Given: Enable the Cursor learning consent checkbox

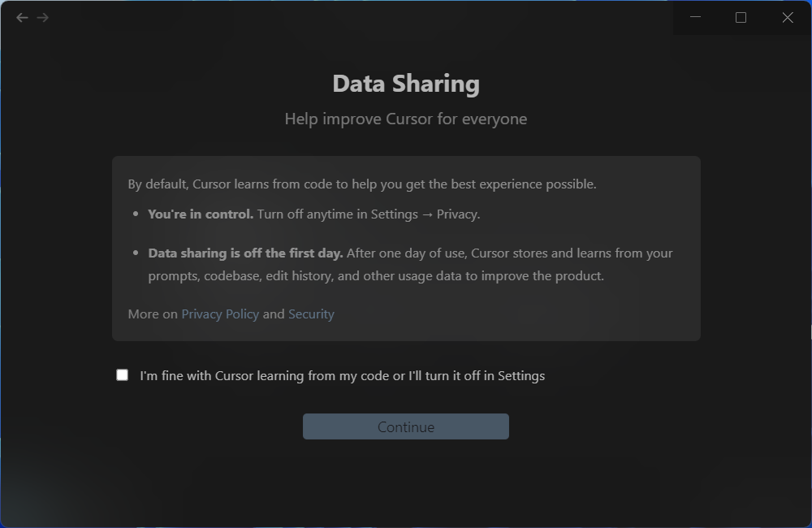Looking at the screenshot, I should (x=123, y=374).
